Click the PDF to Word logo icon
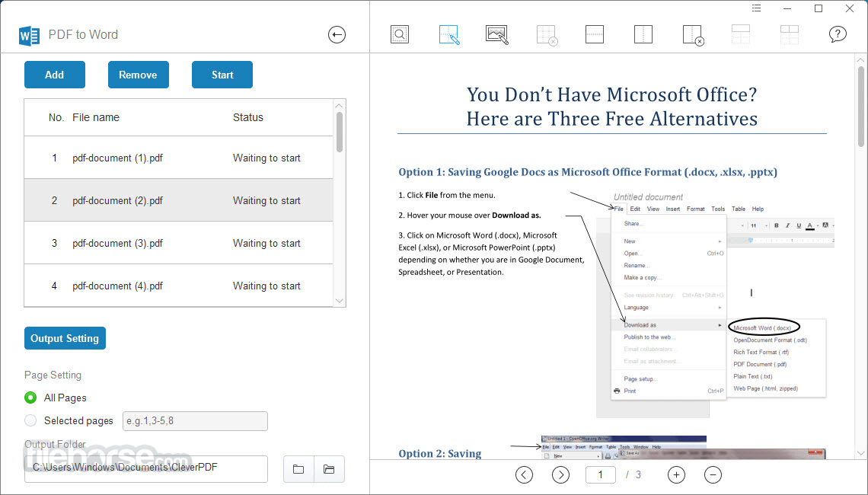 tap(30, 36)
